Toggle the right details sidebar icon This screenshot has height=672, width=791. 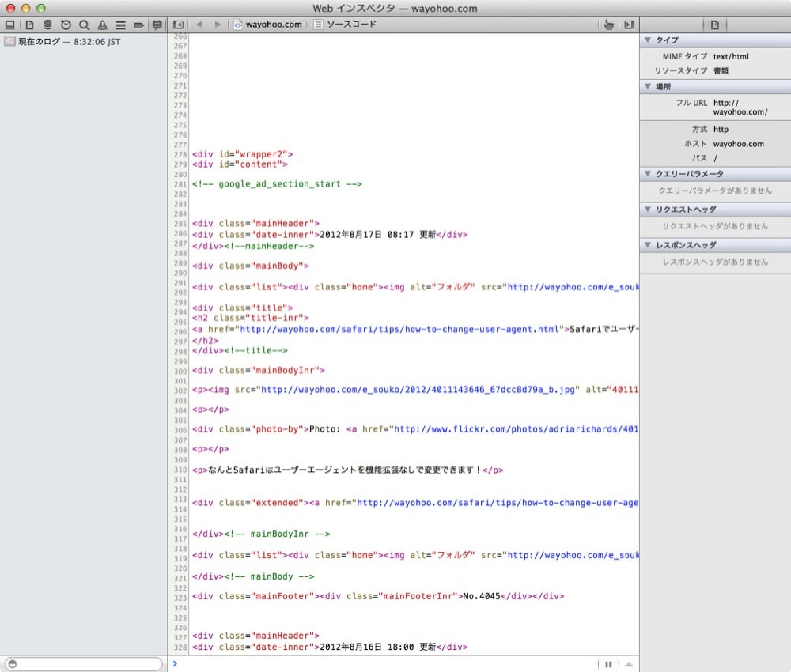point(629,25)
